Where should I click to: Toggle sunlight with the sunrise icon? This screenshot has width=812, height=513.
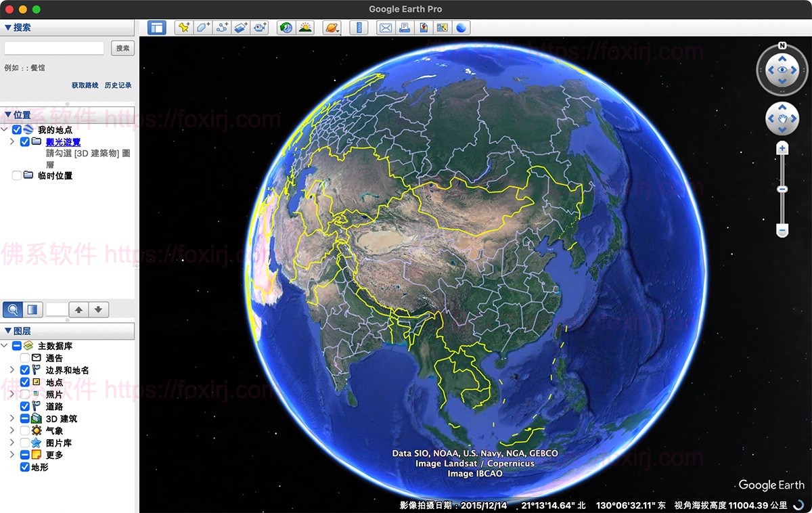[x=307, y=27]
